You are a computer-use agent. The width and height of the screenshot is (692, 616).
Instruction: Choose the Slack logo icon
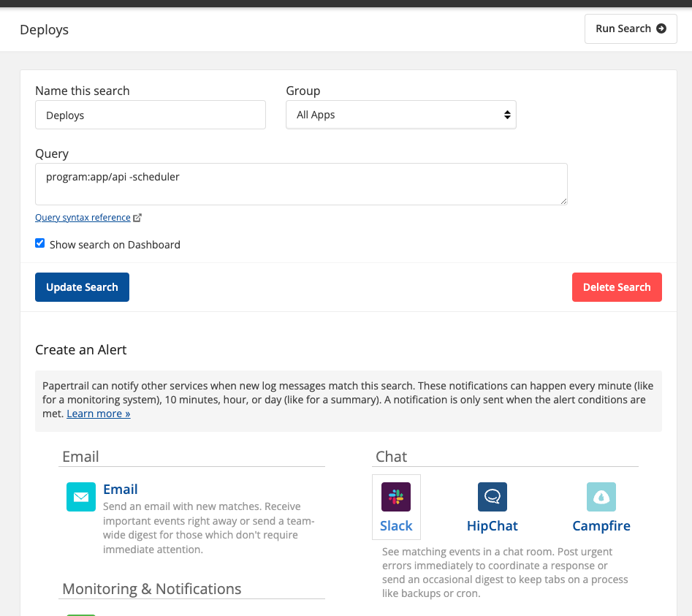click(x=396, y=497)
